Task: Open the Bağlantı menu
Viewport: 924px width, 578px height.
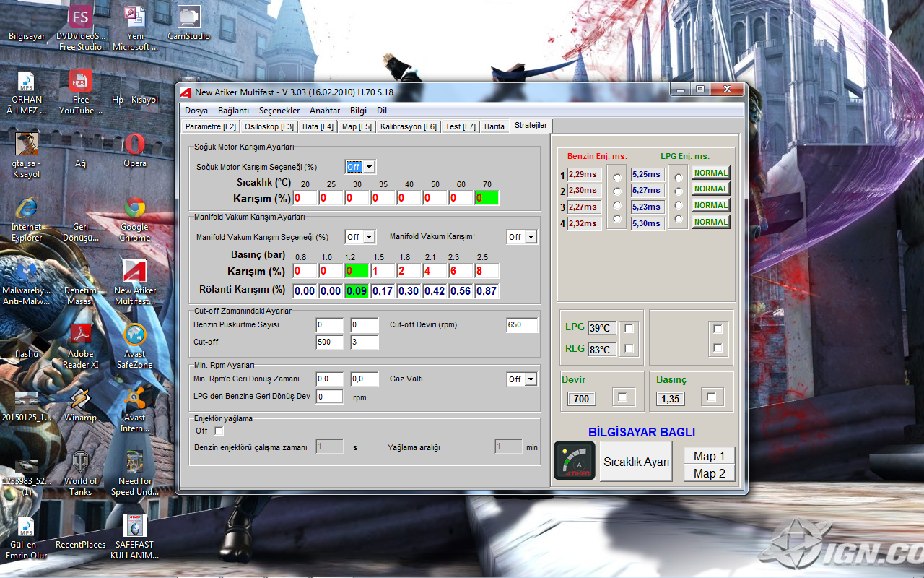Action: [233, 111]
